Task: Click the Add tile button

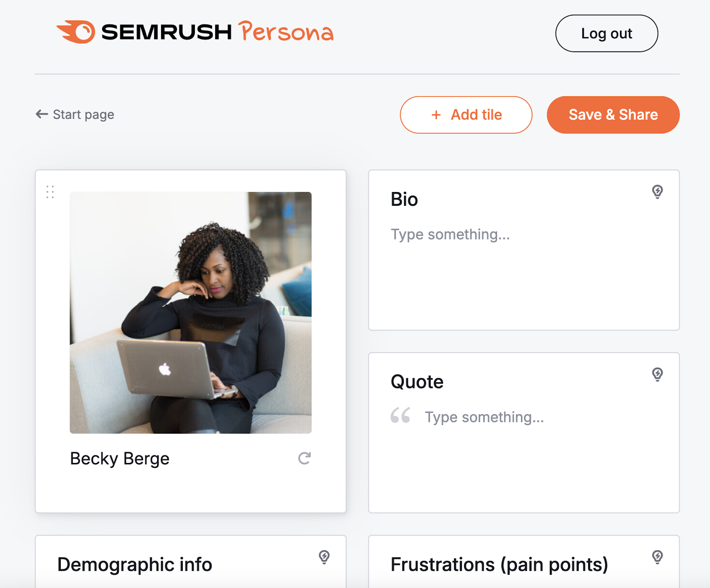Action: point(466,114)
